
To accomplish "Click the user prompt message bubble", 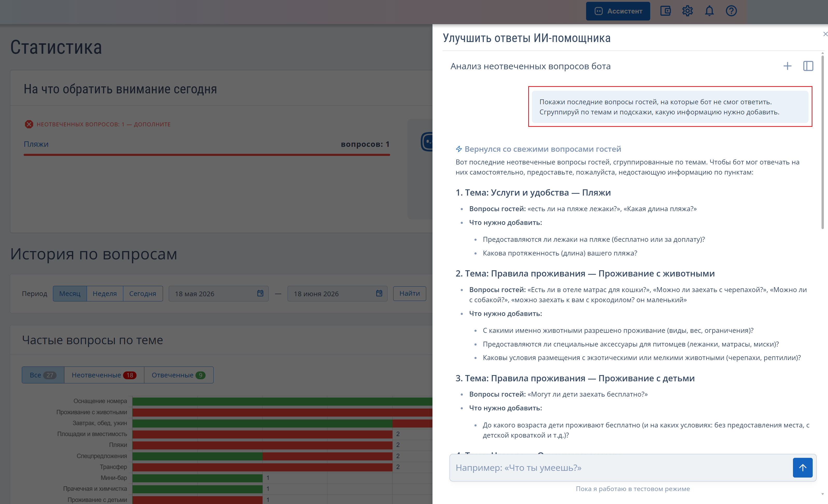I will 670,107.
